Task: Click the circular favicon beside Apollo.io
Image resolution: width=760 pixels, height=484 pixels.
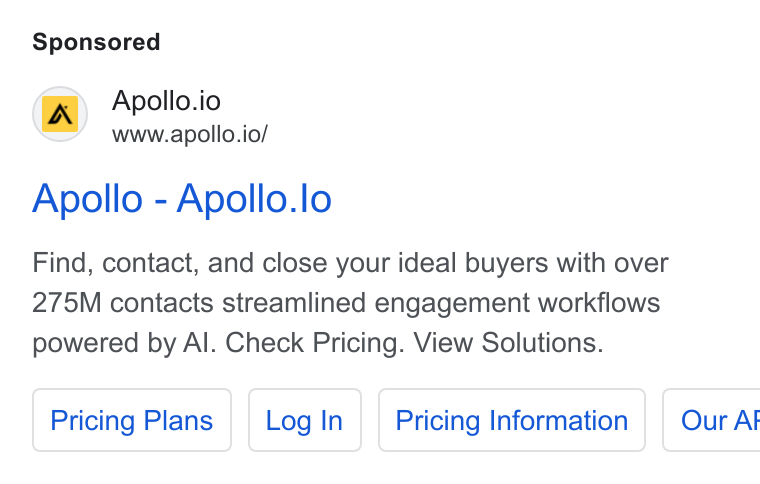Action: (x=60, y=114)
